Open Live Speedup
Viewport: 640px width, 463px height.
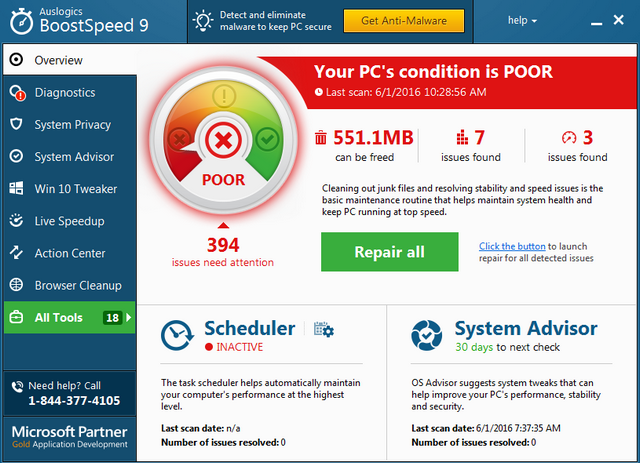pos(70,221)
